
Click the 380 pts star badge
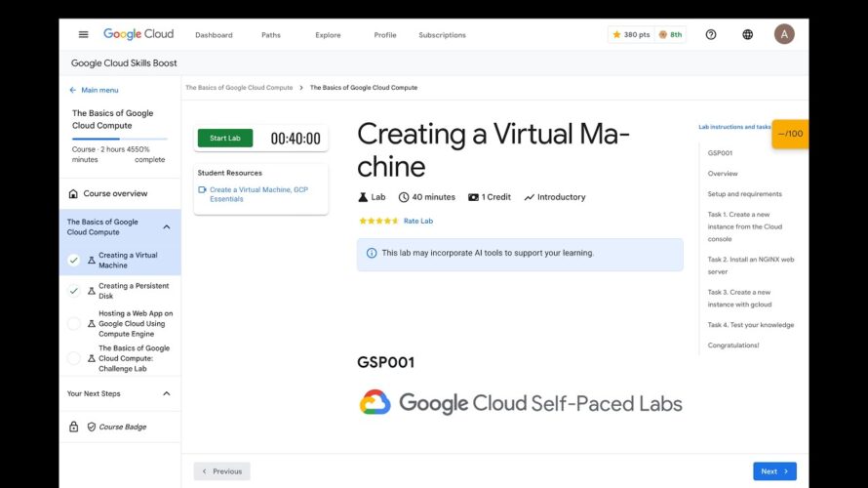point(631,34)
